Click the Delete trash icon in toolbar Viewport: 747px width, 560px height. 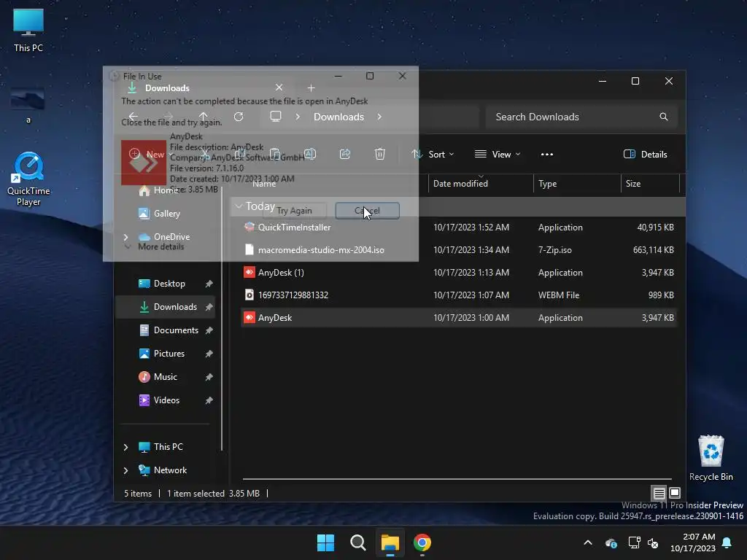[379, 155]
